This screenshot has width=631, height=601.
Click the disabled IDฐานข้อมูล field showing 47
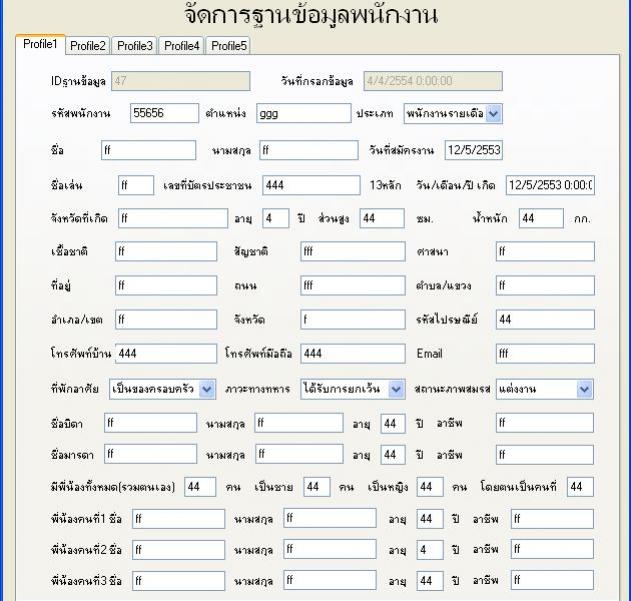click(x=181, y=81)
